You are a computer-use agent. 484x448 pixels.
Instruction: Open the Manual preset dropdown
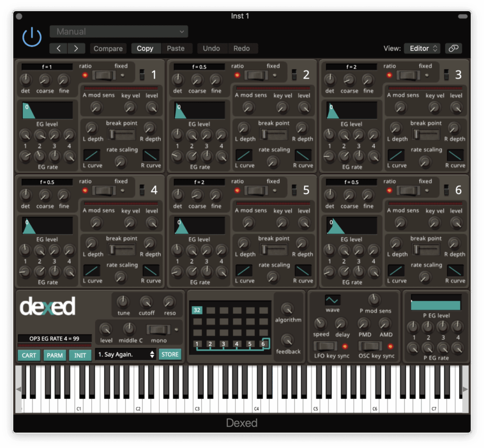pos(119,32)
